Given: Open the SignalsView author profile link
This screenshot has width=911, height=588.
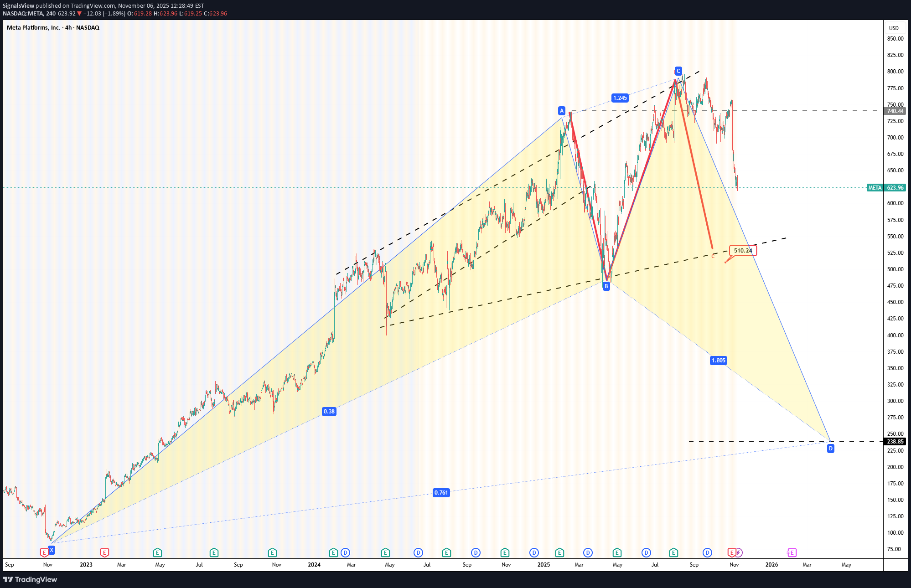Looking at the screenshot, I should click(x=18, y=5).
